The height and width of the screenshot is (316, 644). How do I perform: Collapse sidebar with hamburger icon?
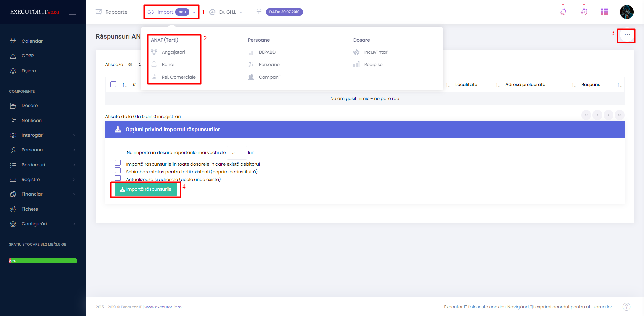point(71,12)
